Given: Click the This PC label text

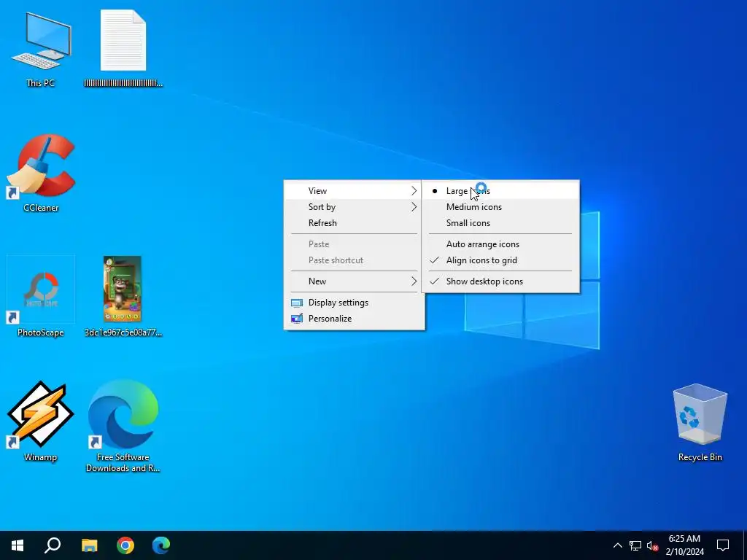Looking at the screenshot, I should click(41, 83).
